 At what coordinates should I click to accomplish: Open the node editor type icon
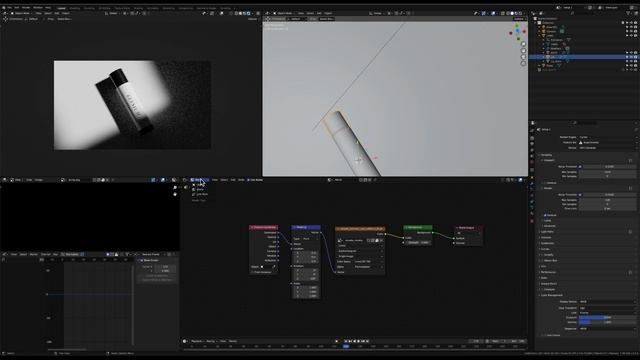coord(185,180)
